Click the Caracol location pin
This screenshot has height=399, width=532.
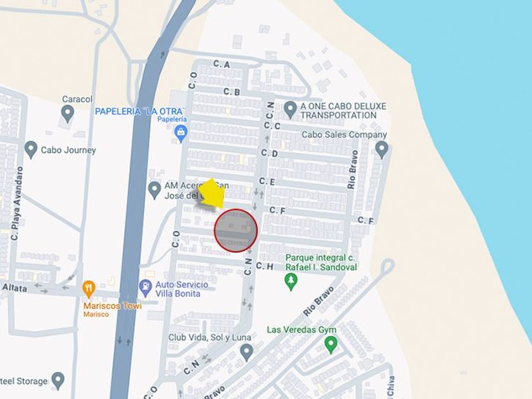[68, 113]
